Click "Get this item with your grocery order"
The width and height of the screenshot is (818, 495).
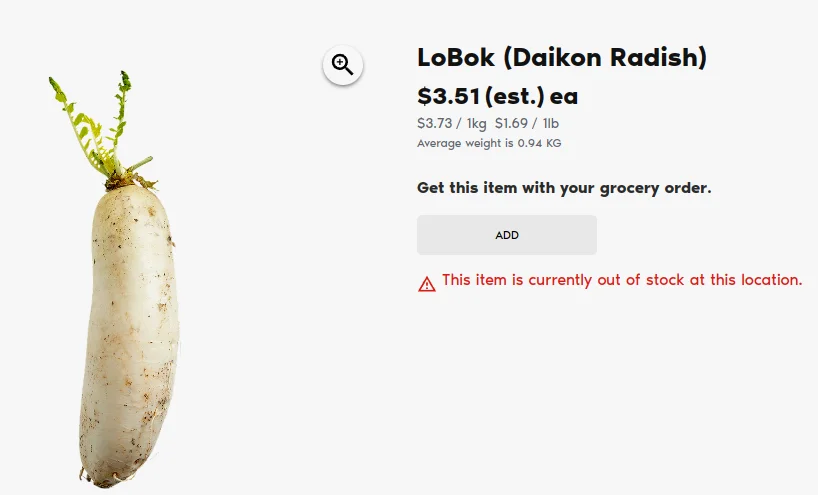(x=563, y=188)
